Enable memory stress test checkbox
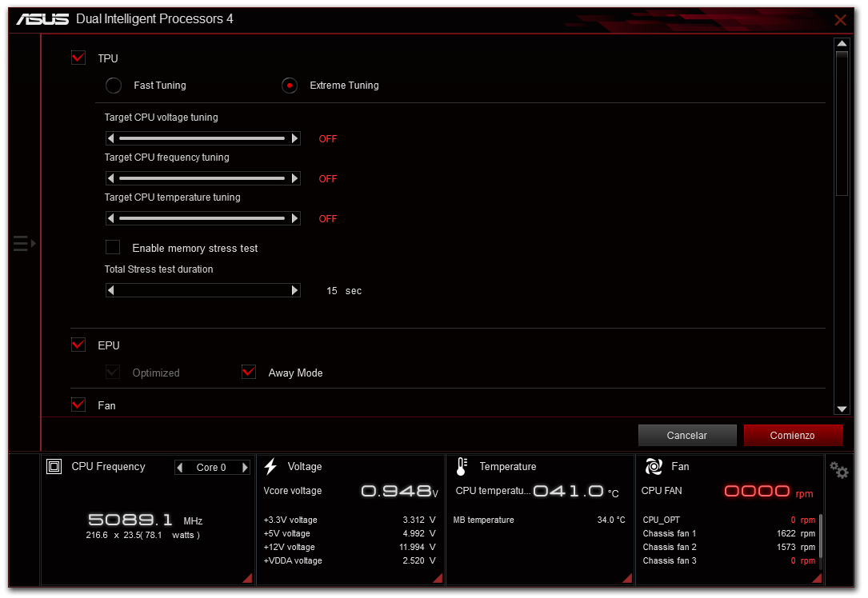Viewport: 868px width, 598px height. pyautogui.click(x=113, y=247)
